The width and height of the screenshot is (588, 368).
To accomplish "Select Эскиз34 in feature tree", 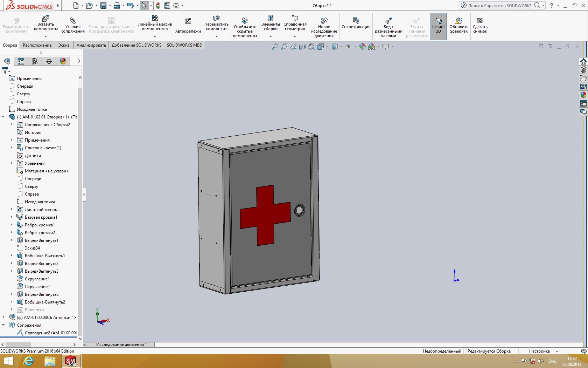I will point(32,248).
